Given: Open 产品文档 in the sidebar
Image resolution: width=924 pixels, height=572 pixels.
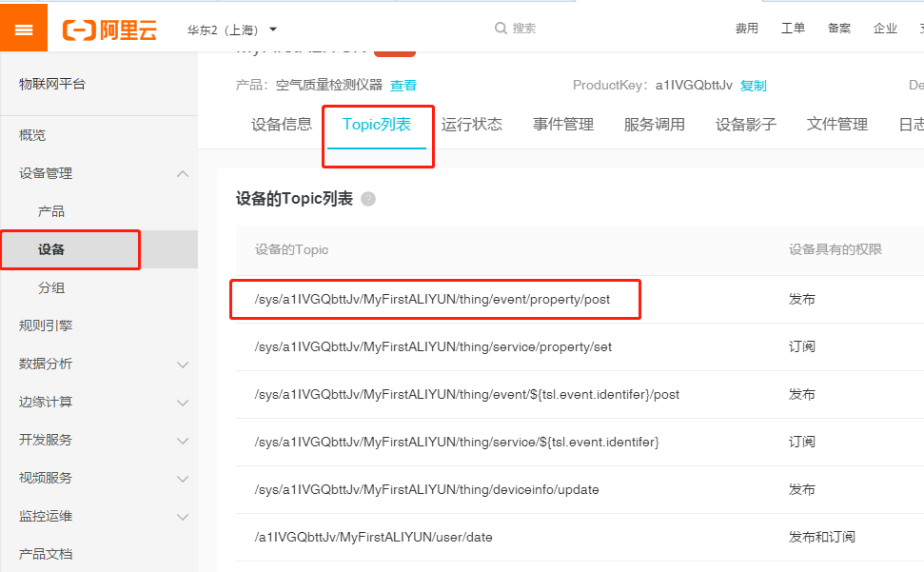Looking at the screenshot, I should point(46,554).
